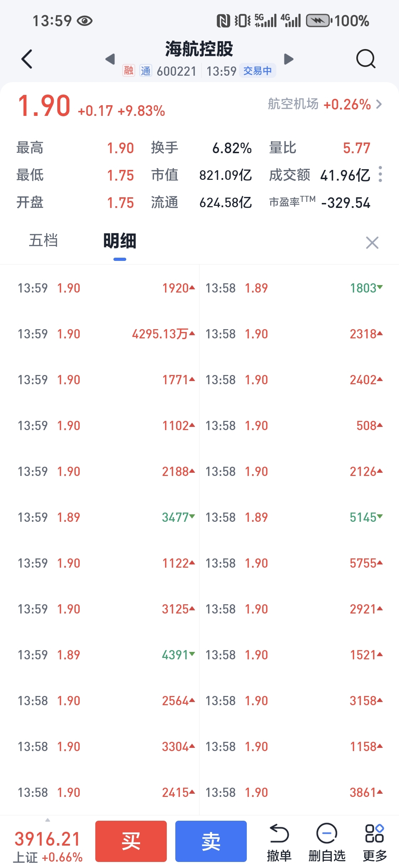The height and width of the screenshot is (868, 399).
Task: Switch to next stock with right triangle
Action: pos(289,59)
